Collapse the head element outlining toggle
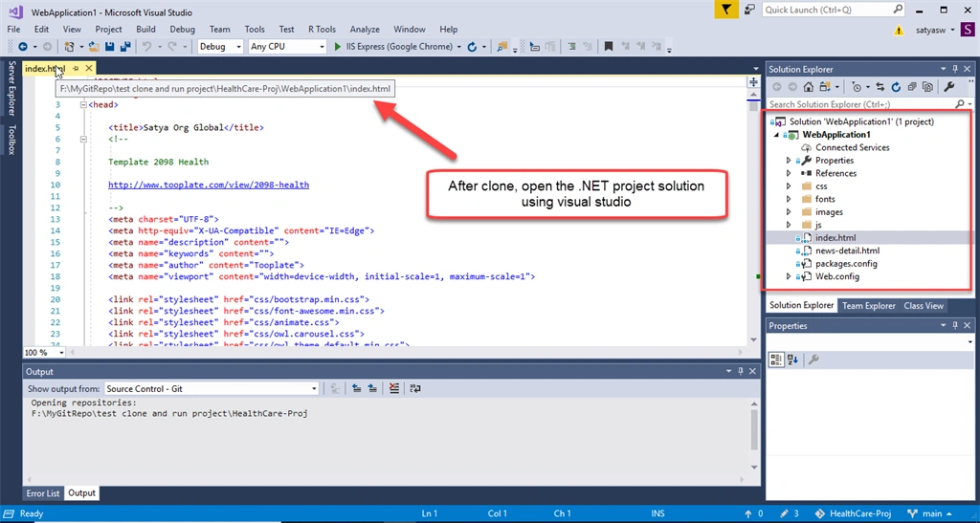This screenshot has height=523, width=980. [x=83, y=105]
